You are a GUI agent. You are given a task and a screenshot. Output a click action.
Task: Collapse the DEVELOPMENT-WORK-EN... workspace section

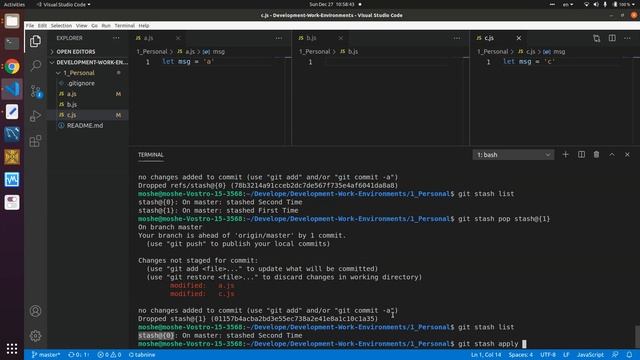(x=88, y=62)
